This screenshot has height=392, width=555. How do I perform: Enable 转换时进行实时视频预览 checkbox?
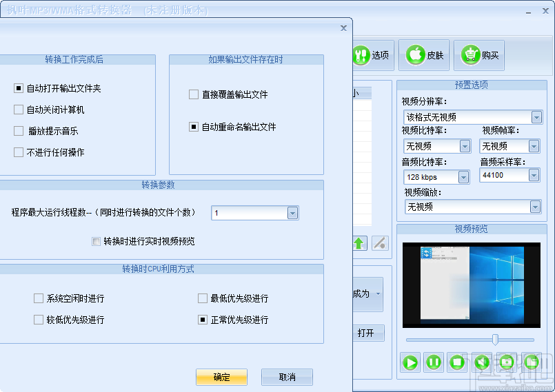click(x=96, y=241)
